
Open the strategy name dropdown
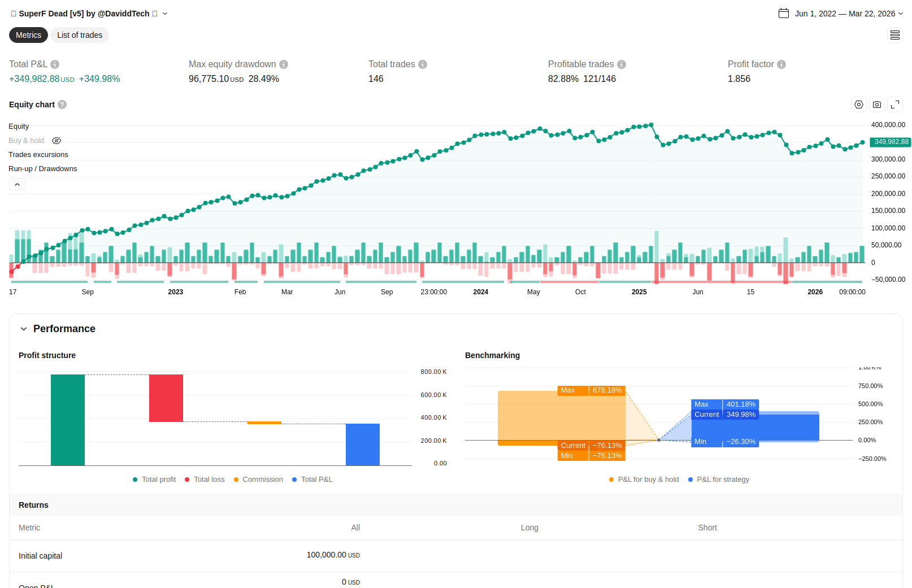[165, 14]
